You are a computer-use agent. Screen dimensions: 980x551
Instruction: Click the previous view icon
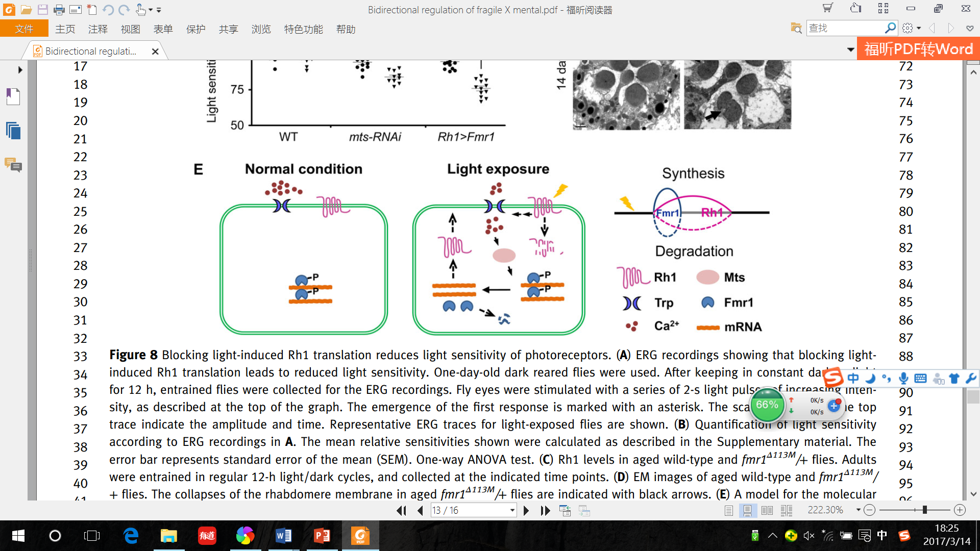click(x=565, y=511)
